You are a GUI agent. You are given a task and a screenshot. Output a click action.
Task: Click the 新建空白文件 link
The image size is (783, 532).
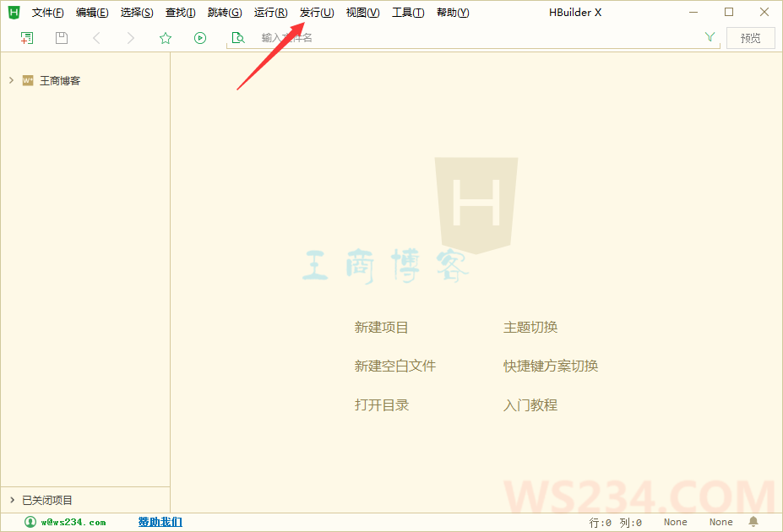pyautogui.click(x=395, y=366)
